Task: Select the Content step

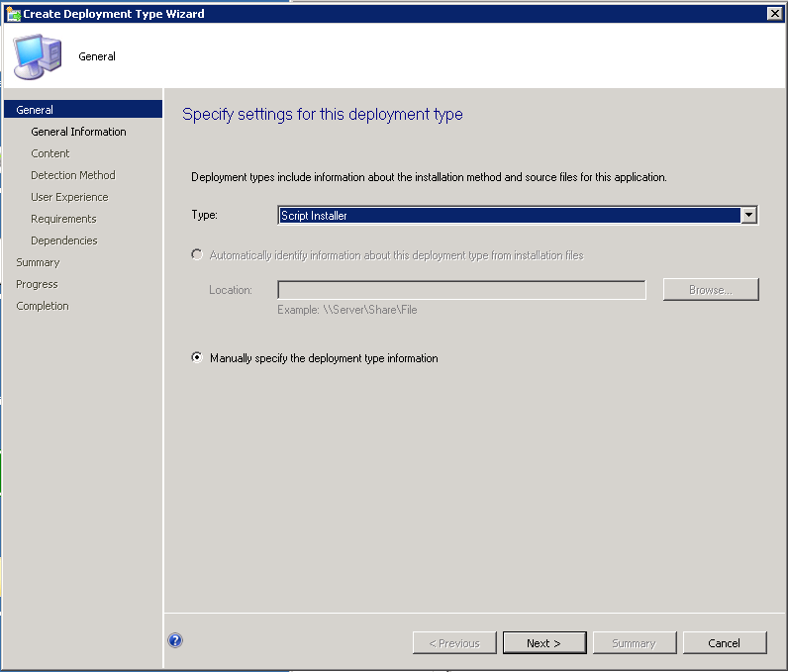Action: click(50, 153)
